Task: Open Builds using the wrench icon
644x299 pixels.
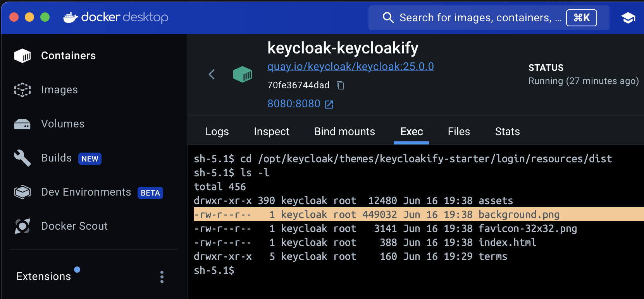Action: tap(22, 158)
